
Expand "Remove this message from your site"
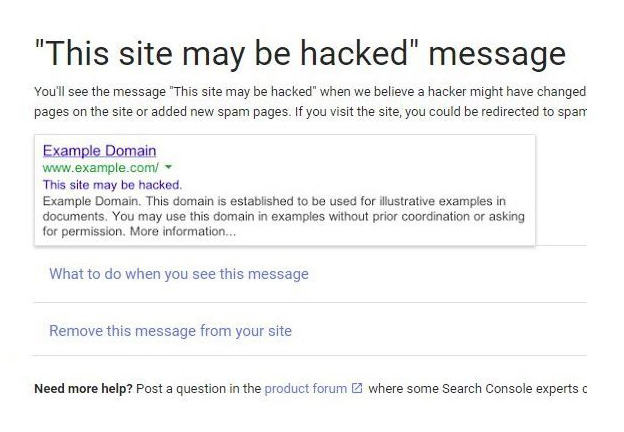(x=170, y=331)
